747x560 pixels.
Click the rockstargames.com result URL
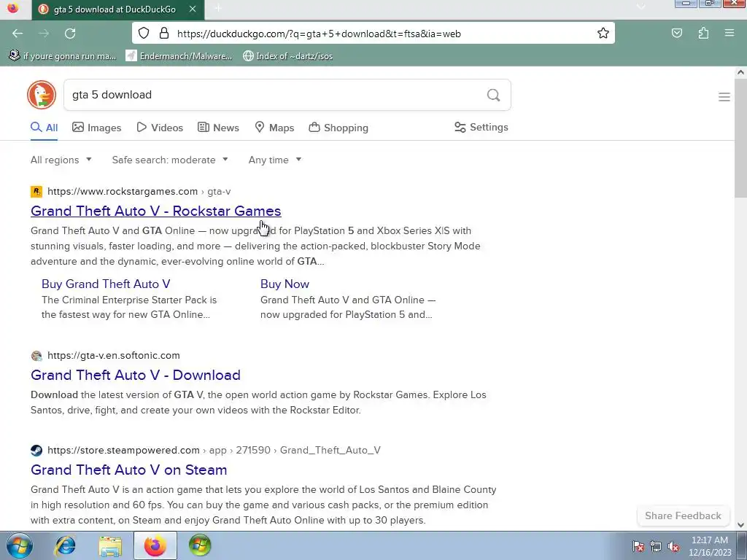pyautogui.click(x=123, y=192)
